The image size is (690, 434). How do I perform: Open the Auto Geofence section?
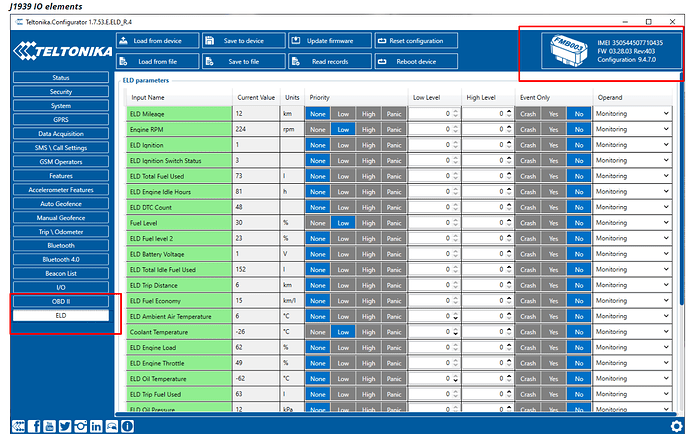(x=61, y=203)
